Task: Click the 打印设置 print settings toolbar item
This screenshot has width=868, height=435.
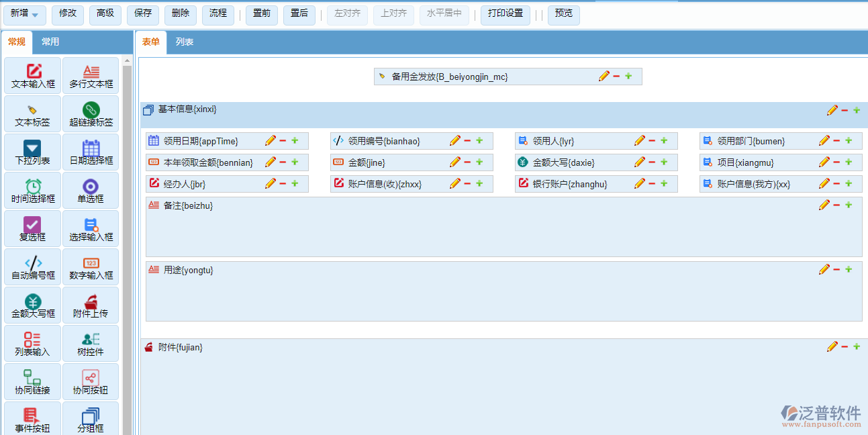Action: [505, 14]
